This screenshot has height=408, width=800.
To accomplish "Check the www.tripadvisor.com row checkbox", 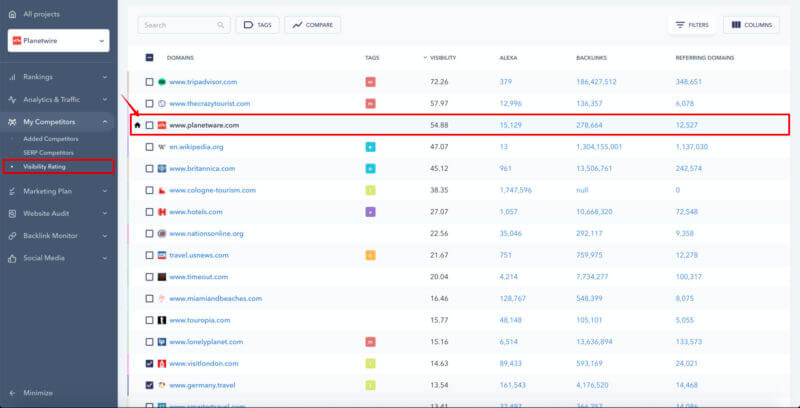I will click(x=149, y=82).
